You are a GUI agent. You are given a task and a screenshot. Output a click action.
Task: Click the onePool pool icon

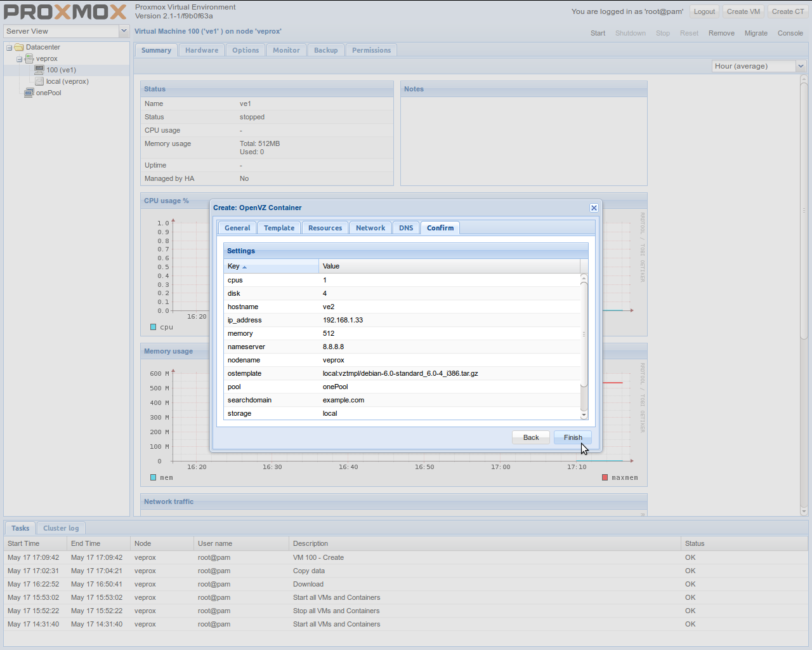click(x=29, y=93)
